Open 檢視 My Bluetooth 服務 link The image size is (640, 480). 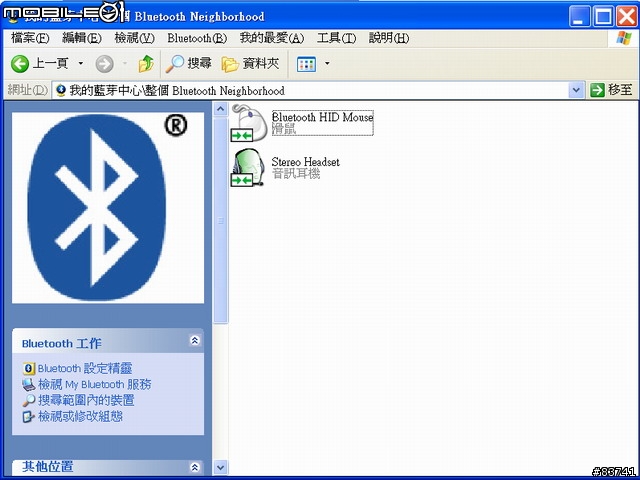95,384
